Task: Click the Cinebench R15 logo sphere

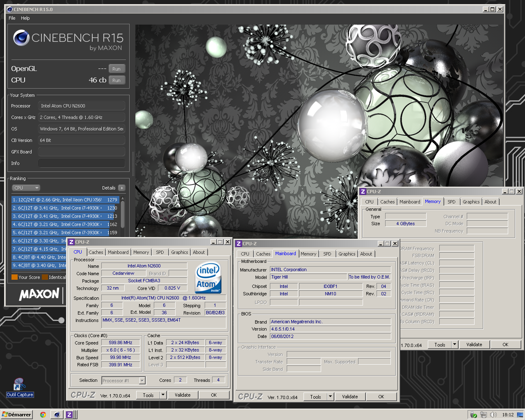Action: (21, 38)
